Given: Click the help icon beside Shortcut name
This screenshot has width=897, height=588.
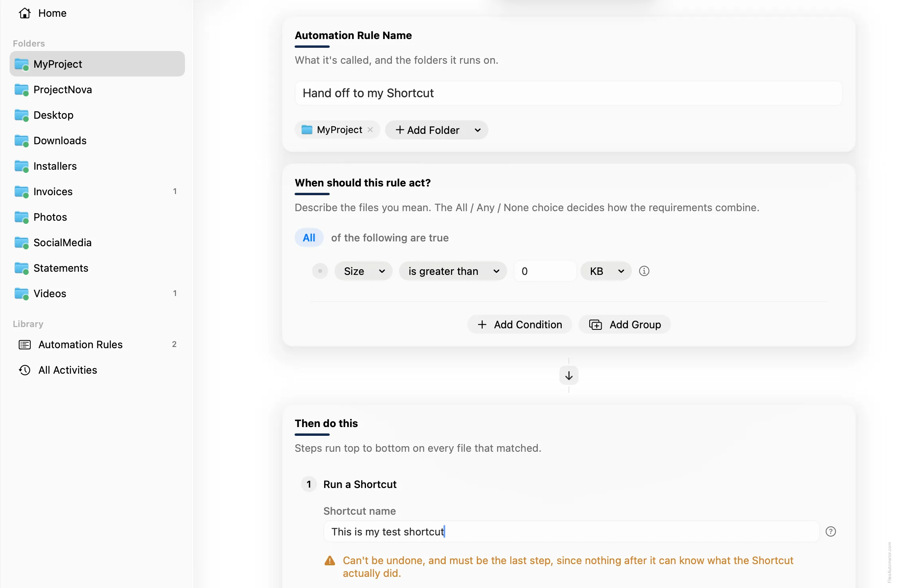Looking at the screenshot, I should point(831,531).
